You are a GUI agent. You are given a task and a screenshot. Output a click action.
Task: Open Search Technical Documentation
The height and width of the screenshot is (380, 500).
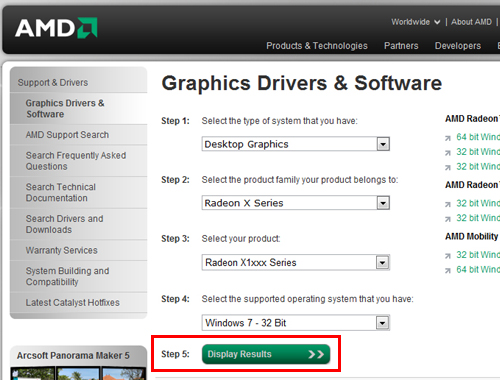(79, 192)
